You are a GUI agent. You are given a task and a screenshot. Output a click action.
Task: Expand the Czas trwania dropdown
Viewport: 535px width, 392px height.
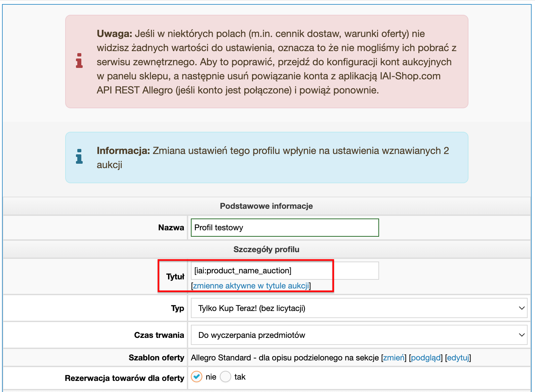click(359, 335)
